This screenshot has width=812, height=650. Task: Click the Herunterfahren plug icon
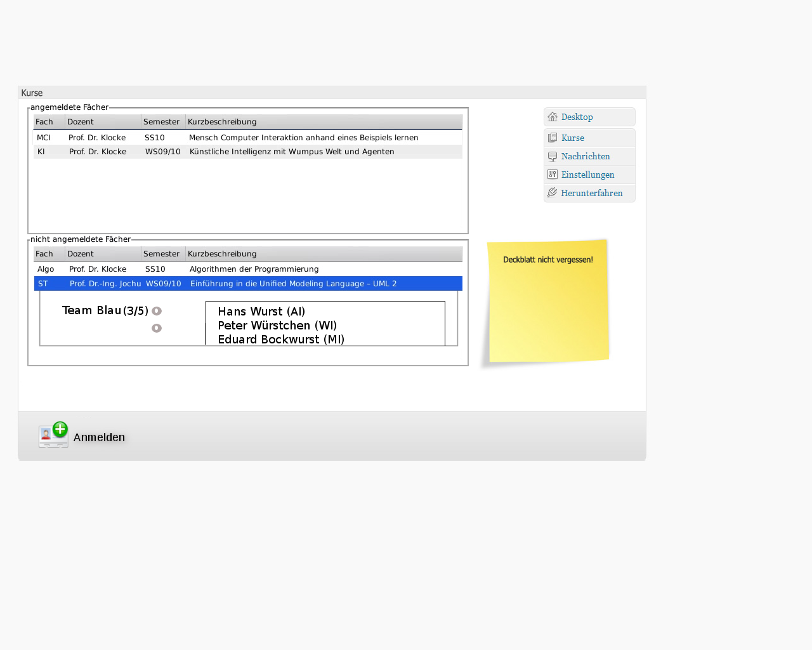[553, 193]
